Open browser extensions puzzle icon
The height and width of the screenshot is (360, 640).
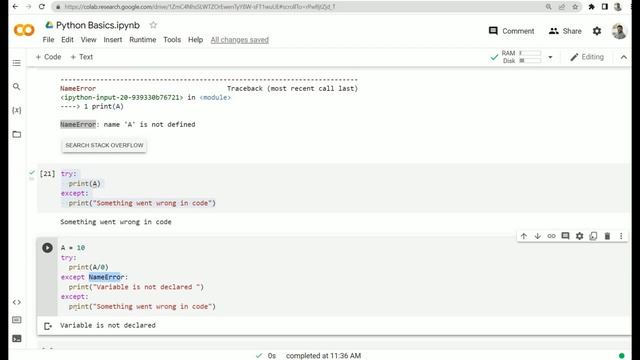[591, 7]
